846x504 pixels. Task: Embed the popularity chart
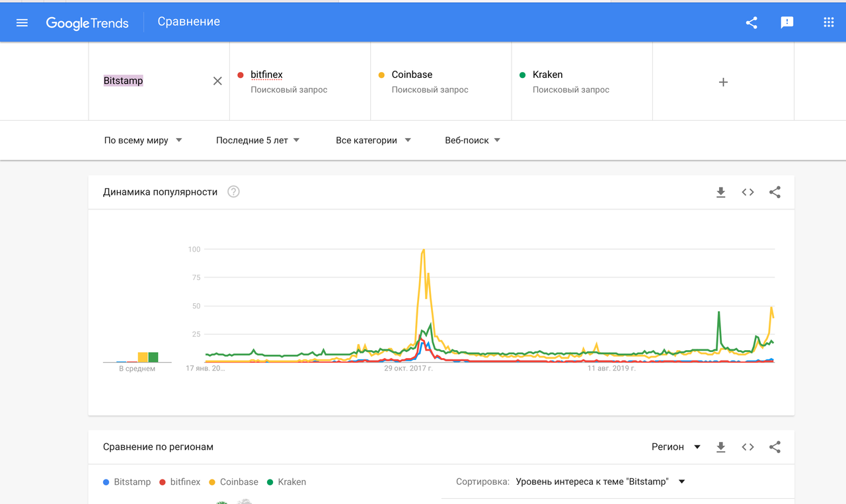[x=748, y=192]
